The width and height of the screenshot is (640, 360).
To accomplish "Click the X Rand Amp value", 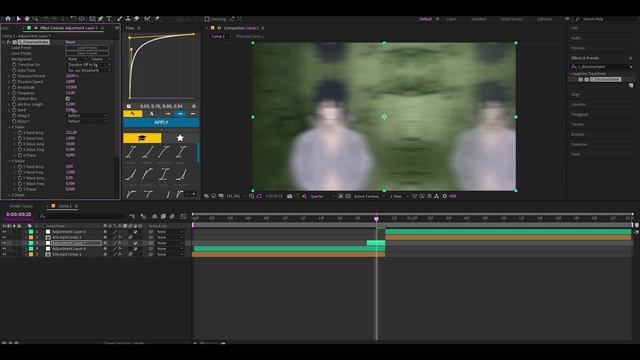I will (x=71, y=133).
